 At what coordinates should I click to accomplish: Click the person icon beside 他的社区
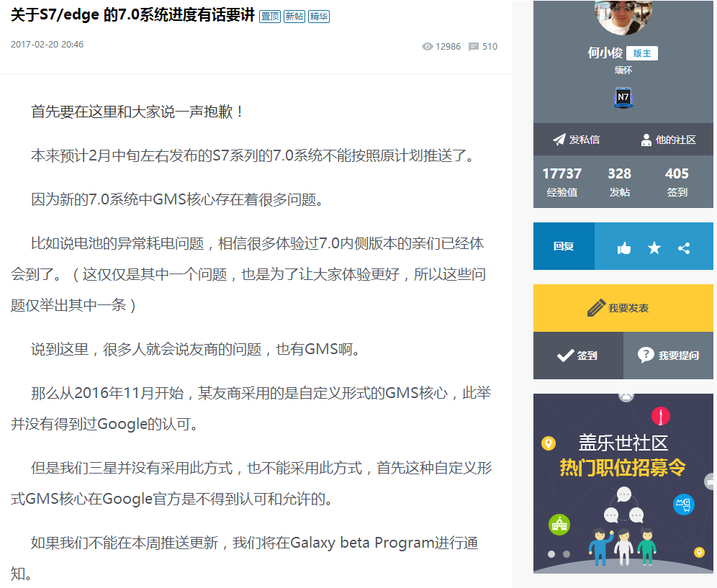(646, 140)
